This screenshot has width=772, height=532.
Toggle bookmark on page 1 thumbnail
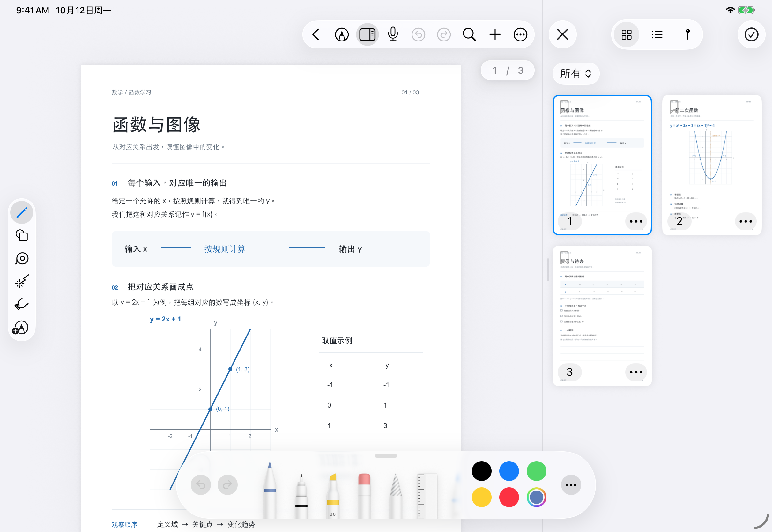(x=564, y=107)
